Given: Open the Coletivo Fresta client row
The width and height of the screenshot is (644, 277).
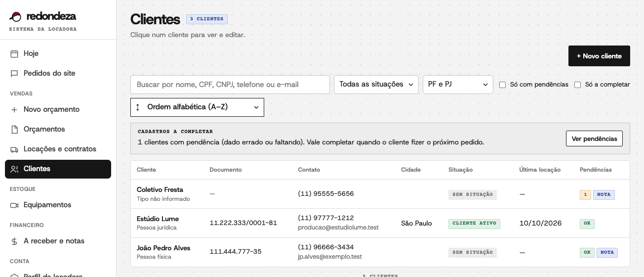Looking at the screenshot, I should 380,194.
